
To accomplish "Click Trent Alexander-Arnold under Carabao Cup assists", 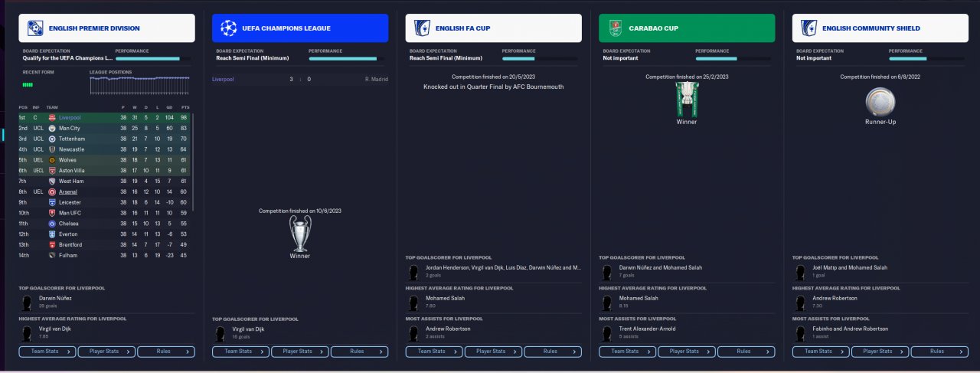I will click(649, 329).
